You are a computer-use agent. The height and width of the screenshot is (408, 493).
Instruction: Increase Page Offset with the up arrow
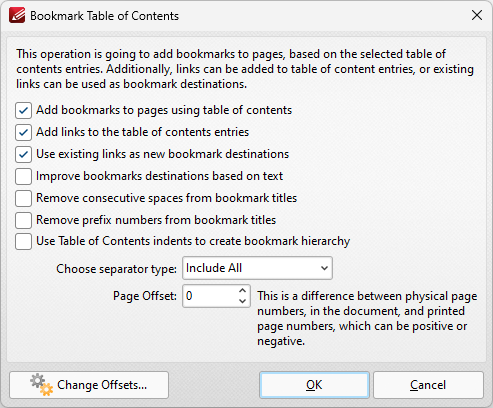(242, 290)
